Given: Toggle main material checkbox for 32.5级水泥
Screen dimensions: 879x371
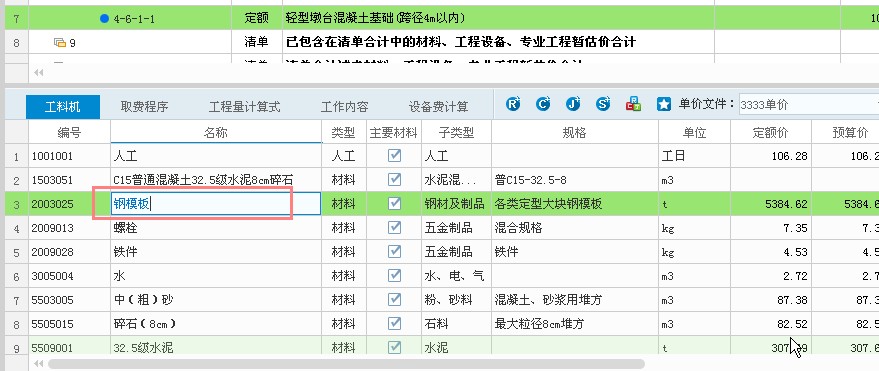Looking at the screenshot, I should [395, 347].
